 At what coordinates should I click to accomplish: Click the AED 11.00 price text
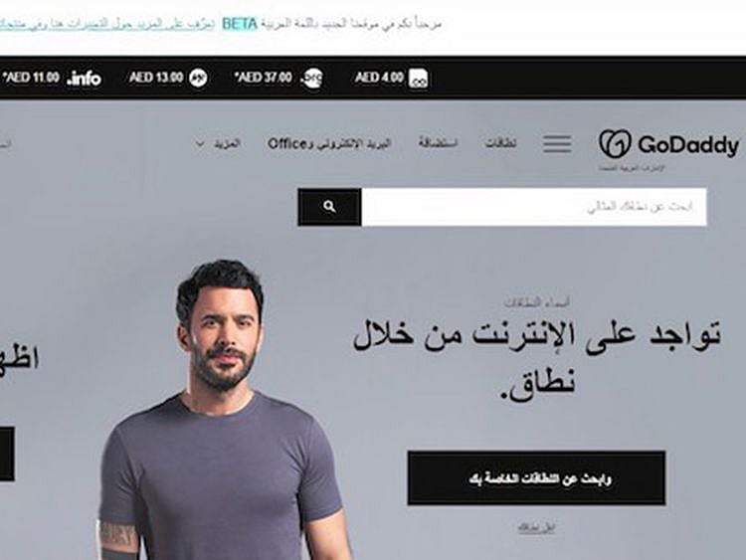pyautogui.click(x=31, y=78)
